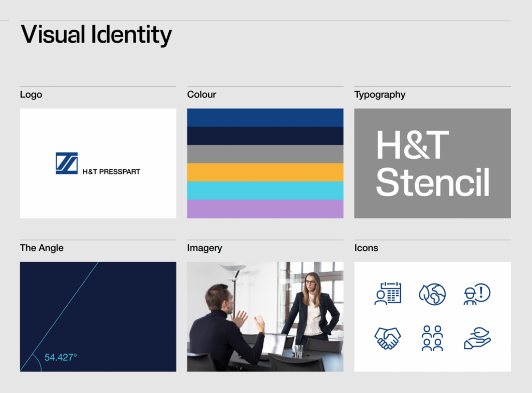532x393 pixels.
Task: Select the orange colour stripe
Action: [x=265, y=172]
